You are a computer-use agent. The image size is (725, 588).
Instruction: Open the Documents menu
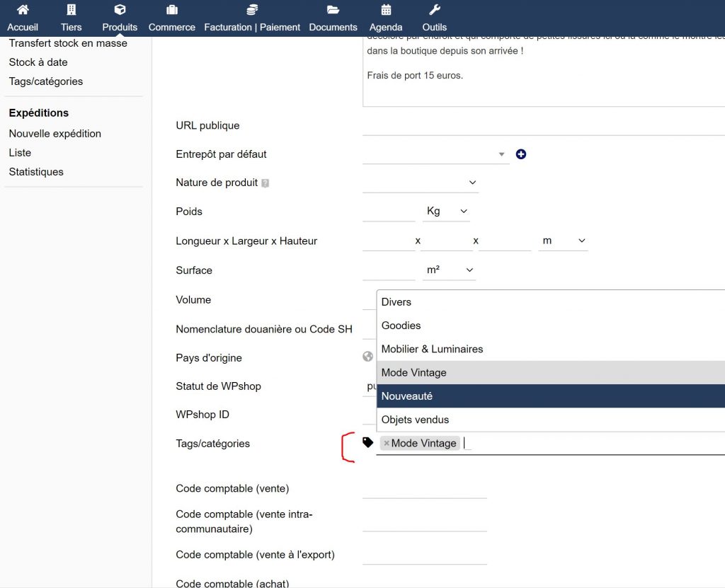pyautogui.click(x=333, y=27)
